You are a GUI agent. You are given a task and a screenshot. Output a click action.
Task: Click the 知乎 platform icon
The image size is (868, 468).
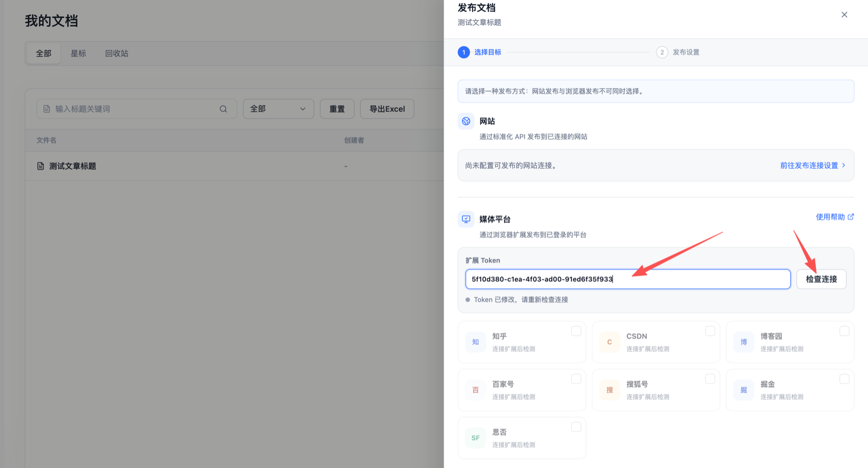click(475, 342)
